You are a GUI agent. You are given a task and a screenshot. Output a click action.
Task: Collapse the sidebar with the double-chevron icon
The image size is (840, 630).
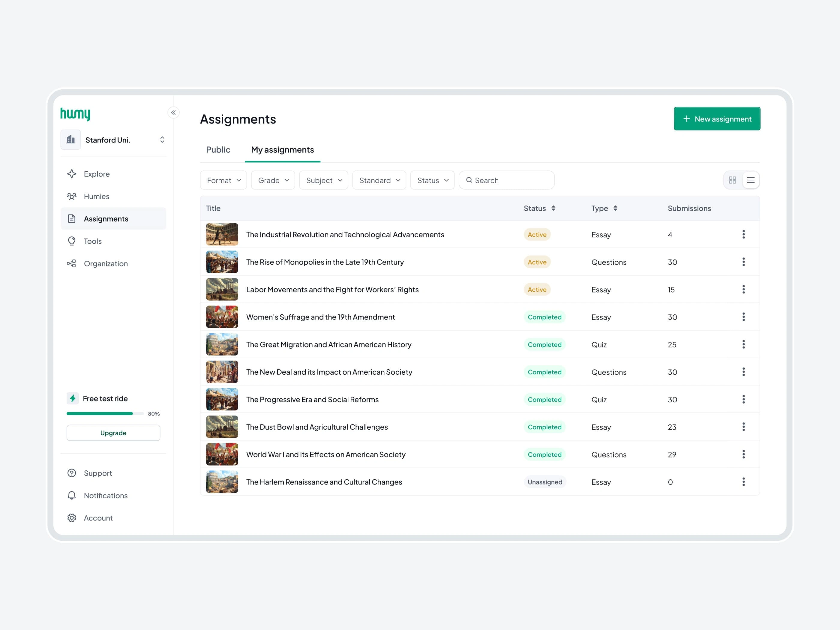point(173,112)
